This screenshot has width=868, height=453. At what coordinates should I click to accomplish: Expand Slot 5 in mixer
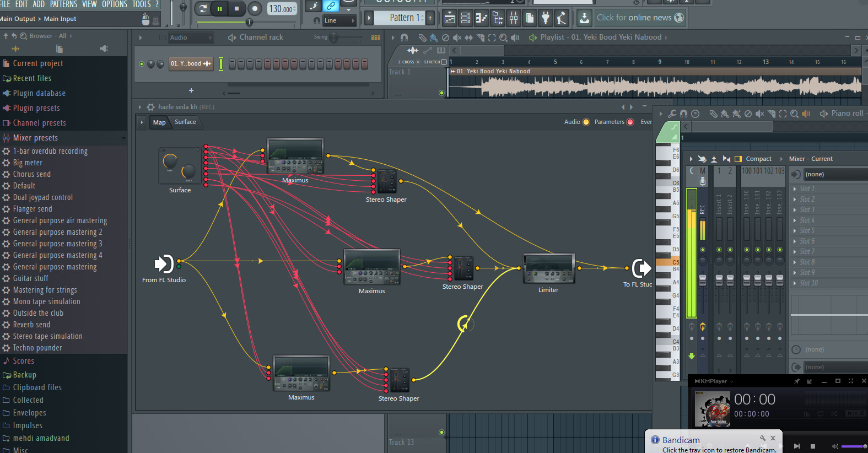point(795,231)
